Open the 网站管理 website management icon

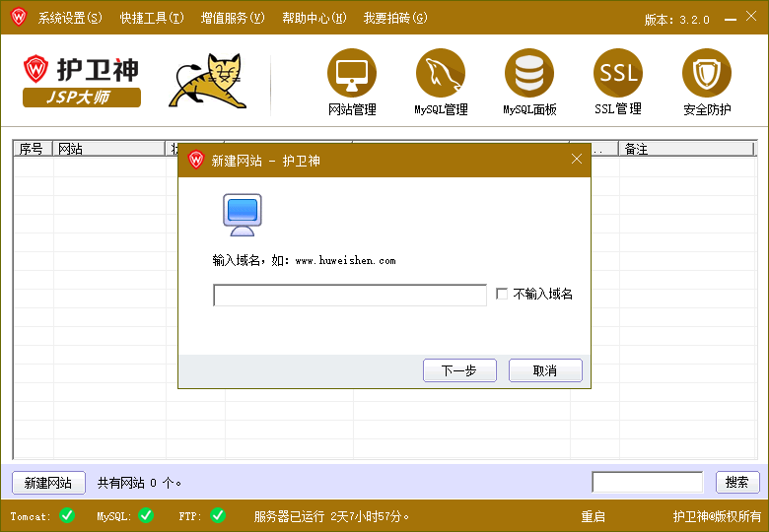(x=352, y=74)
